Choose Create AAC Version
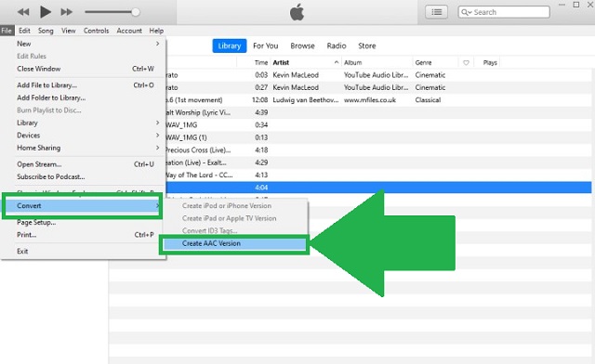 click(234, 244)
